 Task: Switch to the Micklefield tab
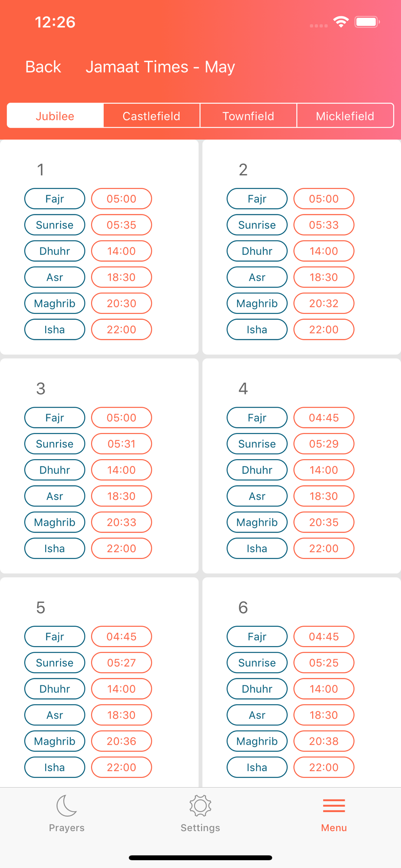click(x=345, y=116)
